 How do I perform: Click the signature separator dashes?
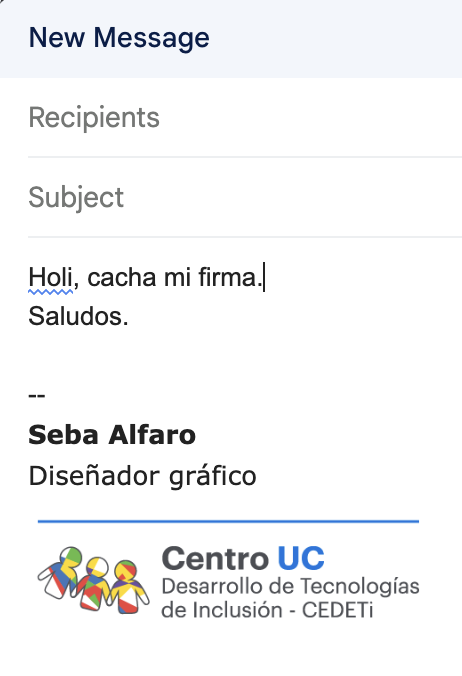pyautogui.click(x=37, y=395)
